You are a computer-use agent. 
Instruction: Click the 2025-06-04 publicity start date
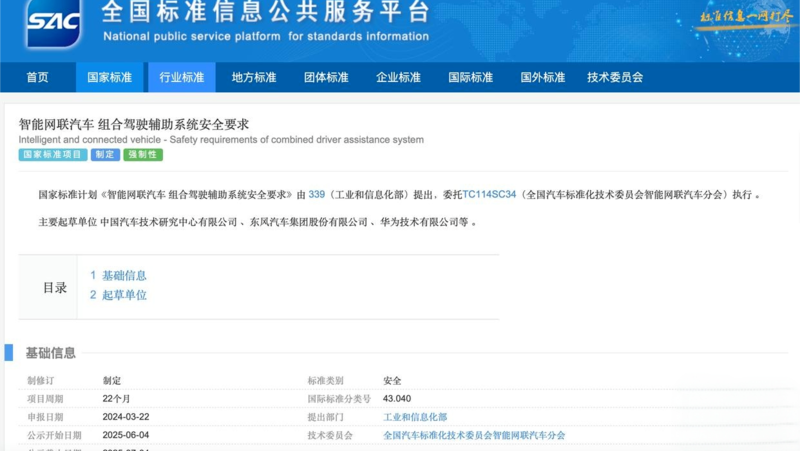click(x=126, y=435)
